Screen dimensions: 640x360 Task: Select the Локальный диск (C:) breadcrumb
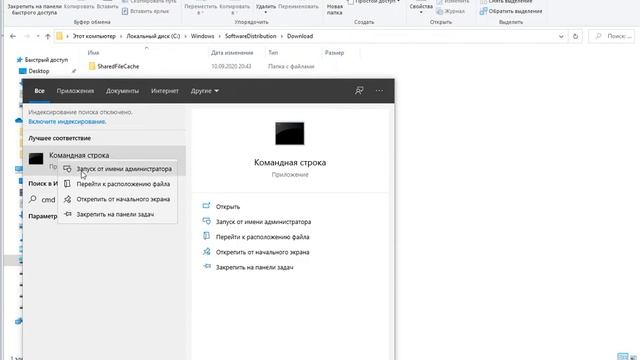tap(153, 36)
